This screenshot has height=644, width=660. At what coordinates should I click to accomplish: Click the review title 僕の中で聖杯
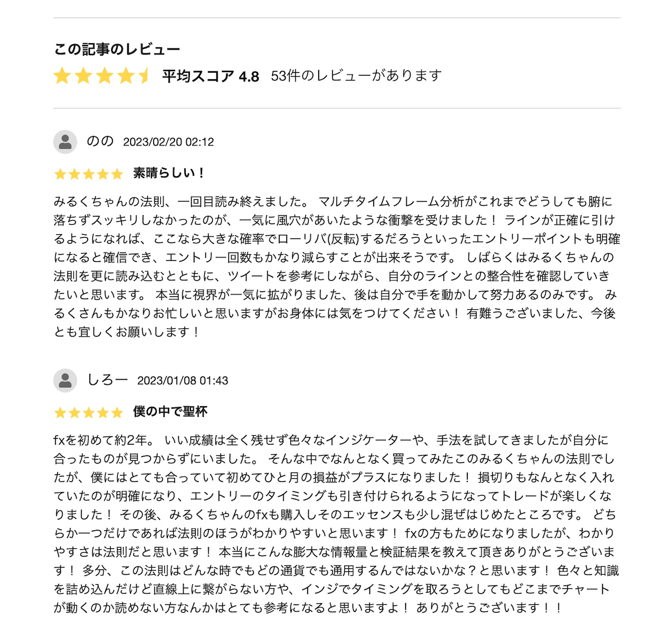[170, 412]
